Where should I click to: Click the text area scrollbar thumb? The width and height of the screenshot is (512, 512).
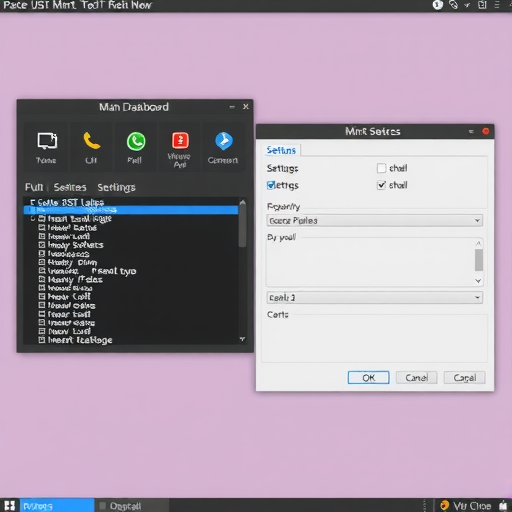[x=479, y=260]
